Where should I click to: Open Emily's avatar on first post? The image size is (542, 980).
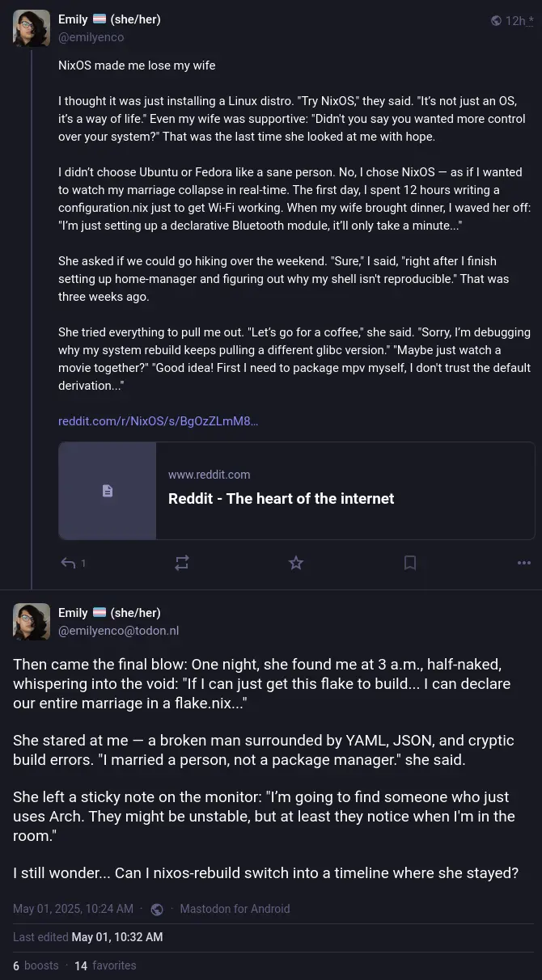(32, 28)
